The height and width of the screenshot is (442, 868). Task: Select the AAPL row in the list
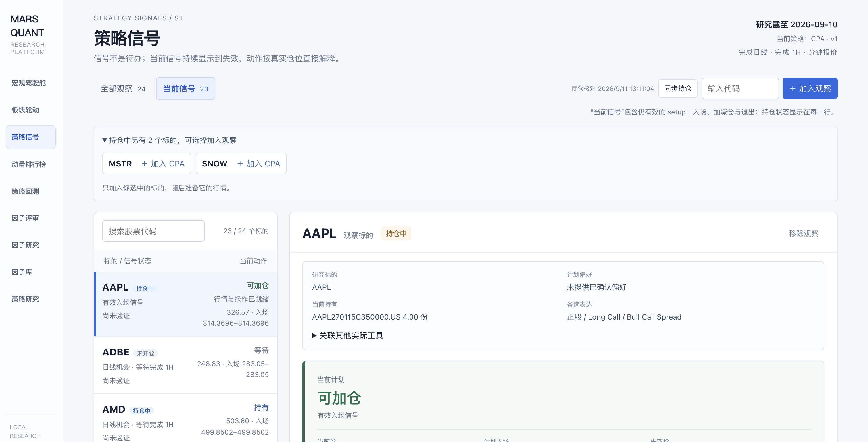point(186,304)
